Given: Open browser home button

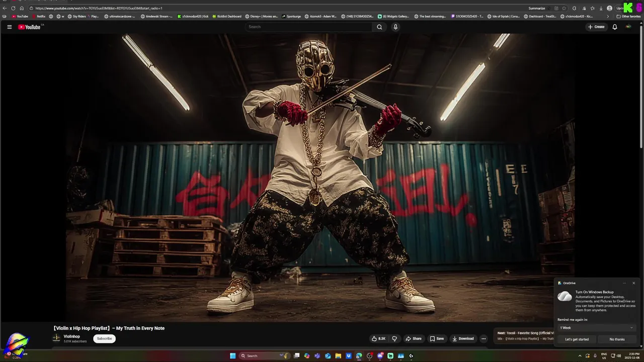Looking at the screenshot, I should [22, 8].
